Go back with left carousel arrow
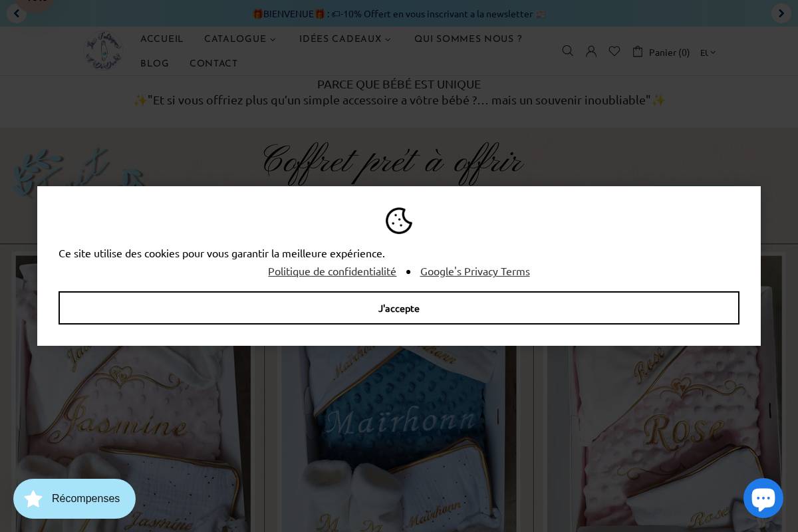The image size is (798, 532). (x=17, y=13)
